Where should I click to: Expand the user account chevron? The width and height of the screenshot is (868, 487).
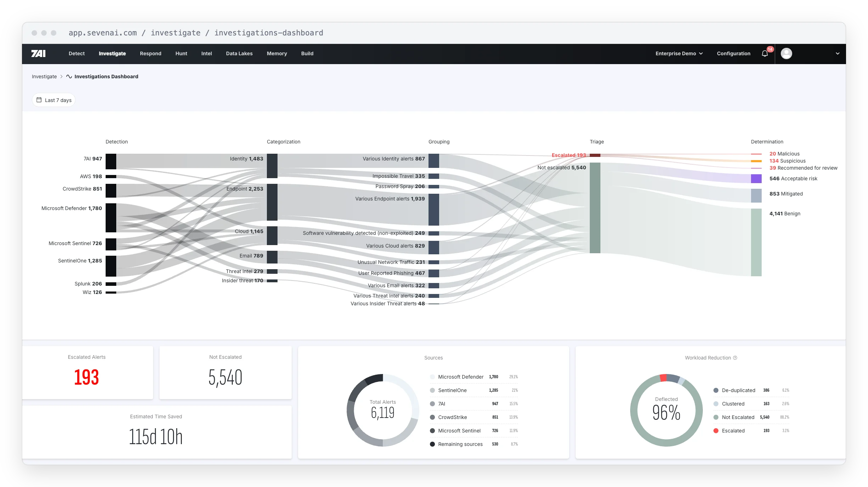click(x=838, y=53)
